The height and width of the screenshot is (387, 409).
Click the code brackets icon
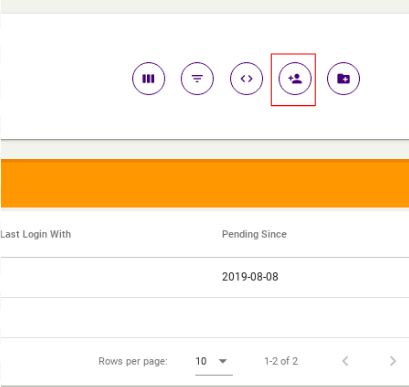coord(246,79)
